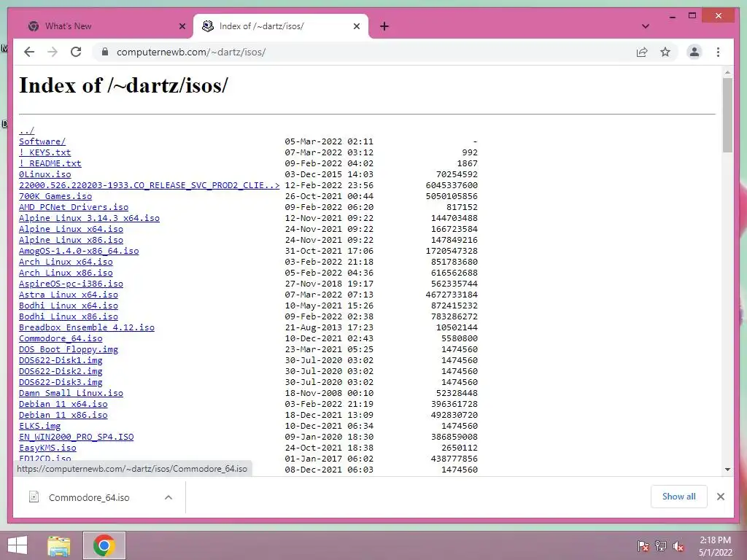Click the muted volume tray icon
747x560 pixels.
(x=678, y=545)
